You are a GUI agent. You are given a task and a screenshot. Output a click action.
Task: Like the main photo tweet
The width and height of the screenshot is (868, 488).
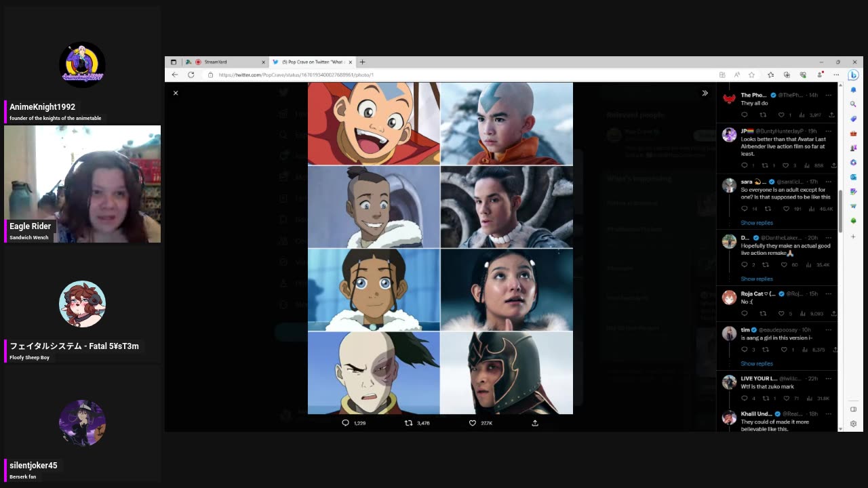click(473, 423)
